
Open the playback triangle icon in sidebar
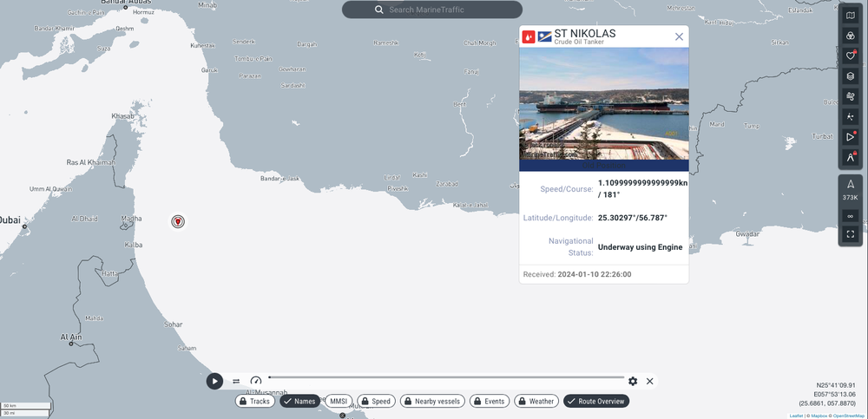pyautogui.click(x=851, y=137)
